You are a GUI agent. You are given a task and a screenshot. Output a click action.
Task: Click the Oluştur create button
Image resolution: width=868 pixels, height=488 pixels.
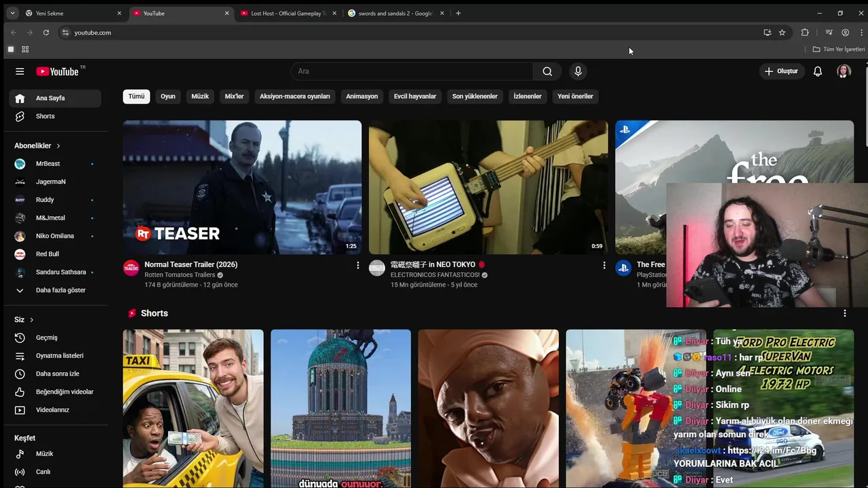tap(781, 71)
